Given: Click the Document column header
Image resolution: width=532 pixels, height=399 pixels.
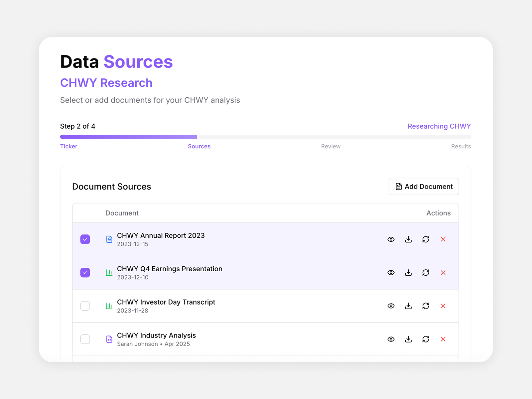Looking at the screenshot, I should 122,213.
